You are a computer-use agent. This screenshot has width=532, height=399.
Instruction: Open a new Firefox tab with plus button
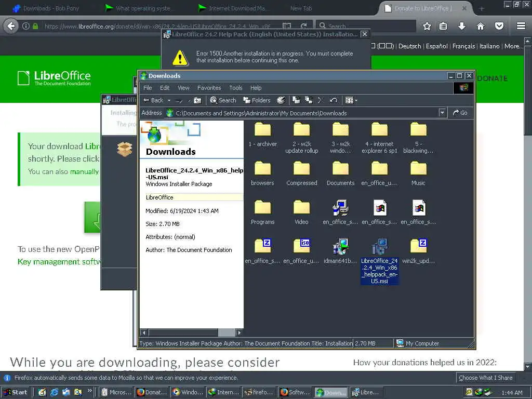(482, 8)
